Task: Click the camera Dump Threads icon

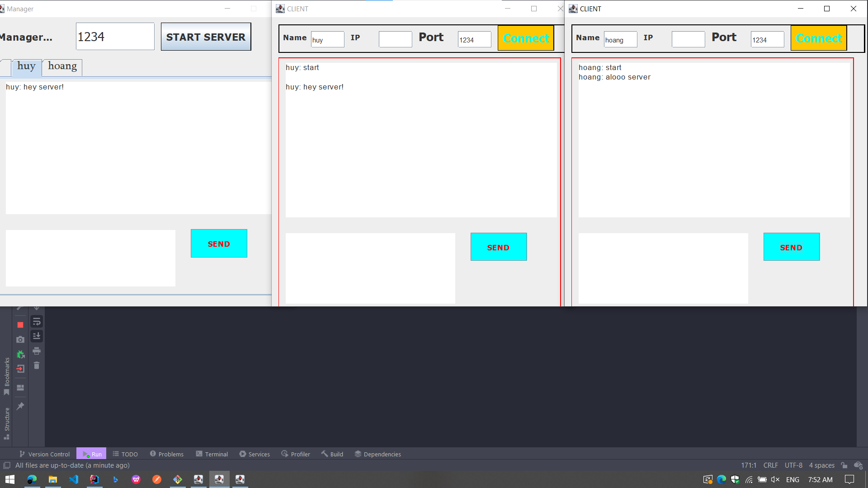Action: pyautogui.click(x=20, y=339)
